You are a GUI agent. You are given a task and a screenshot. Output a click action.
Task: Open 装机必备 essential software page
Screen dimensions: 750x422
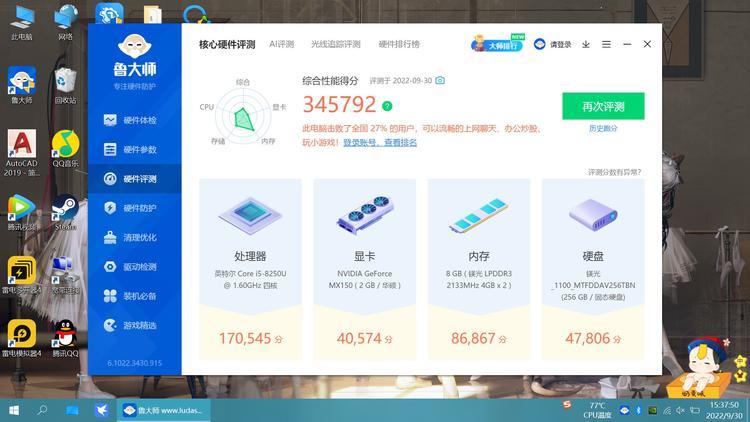138,296
